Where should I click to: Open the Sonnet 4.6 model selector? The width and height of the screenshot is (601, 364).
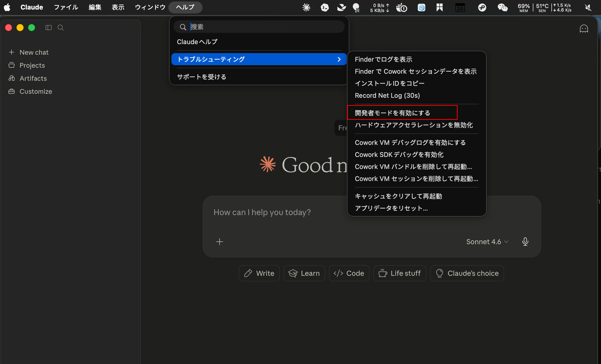pos(487,242)
